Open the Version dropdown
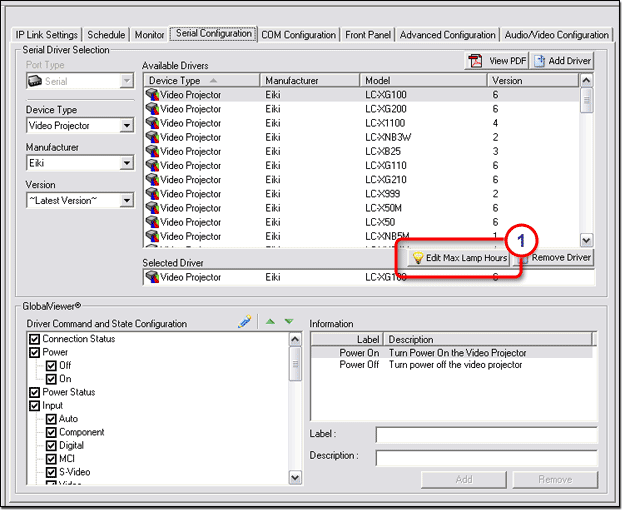 (127, 200)
